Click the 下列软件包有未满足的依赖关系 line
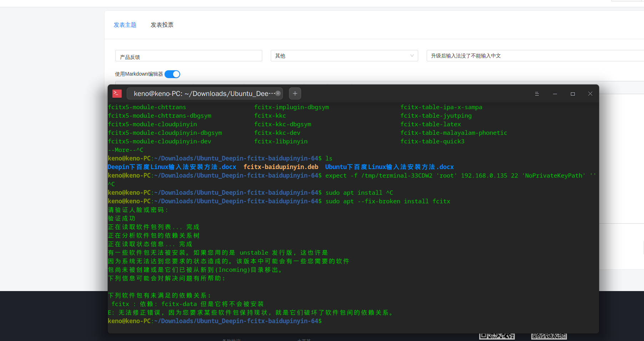 tap(160, 295)
